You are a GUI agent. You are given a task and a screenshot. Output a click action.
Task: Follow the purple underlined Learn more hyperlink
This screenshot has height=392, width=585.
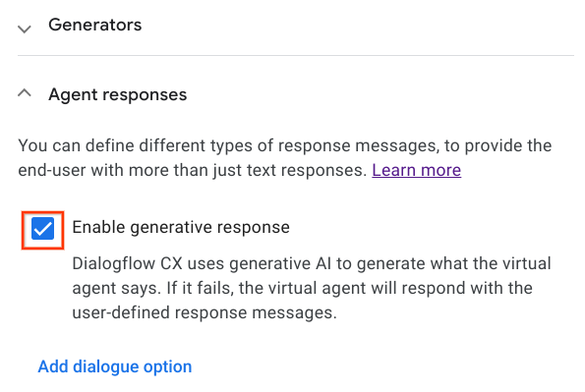coord(416,170)
